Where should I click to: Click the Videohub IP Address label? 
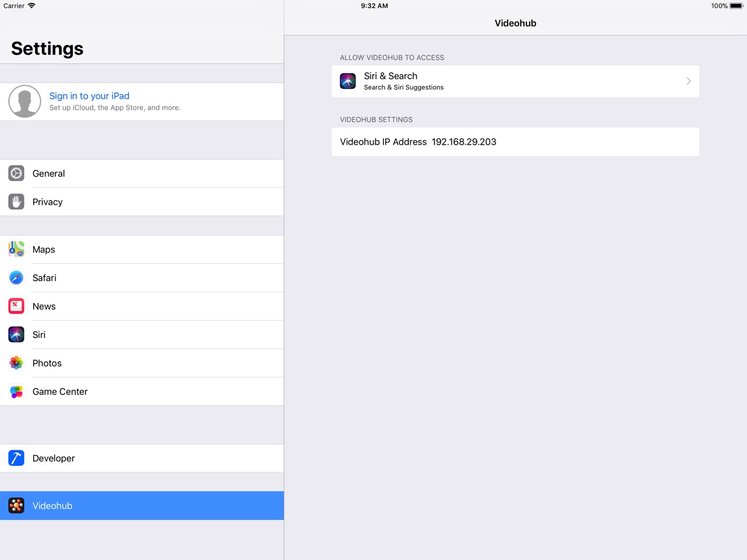pyautogui.click(x=383, y=142)
